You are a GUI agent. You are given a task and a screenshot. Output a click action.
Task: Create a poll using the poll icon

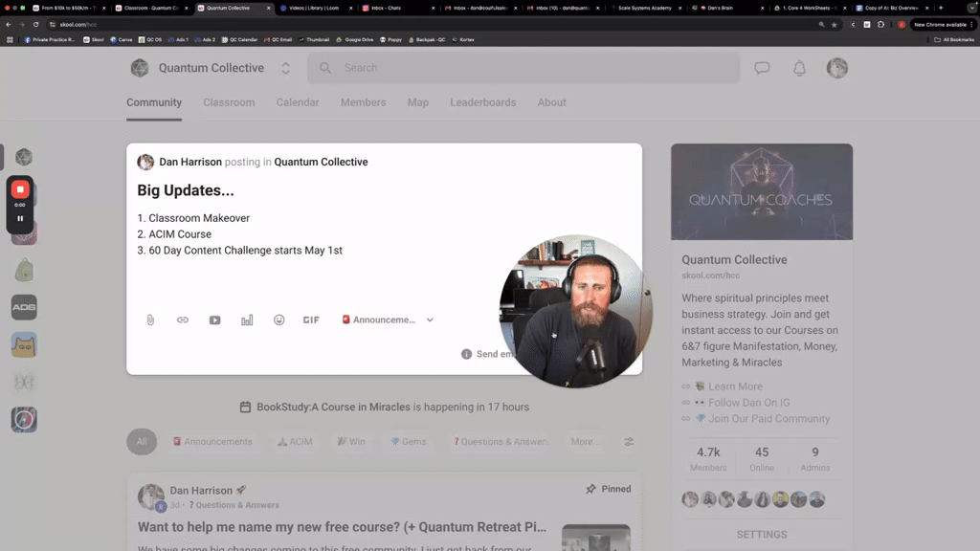247,320
